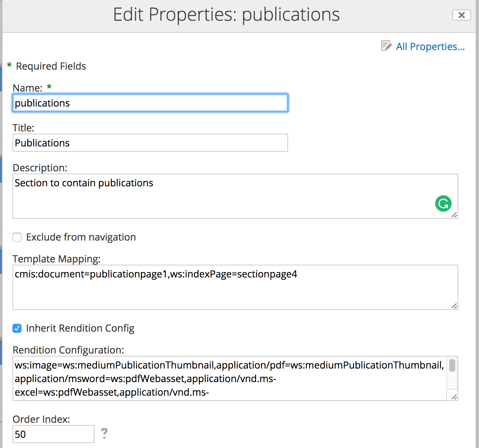Click the edit icon beside All Properties
Image resolution: width=479 pixels, height=448 pixels.
pos(386,46)
